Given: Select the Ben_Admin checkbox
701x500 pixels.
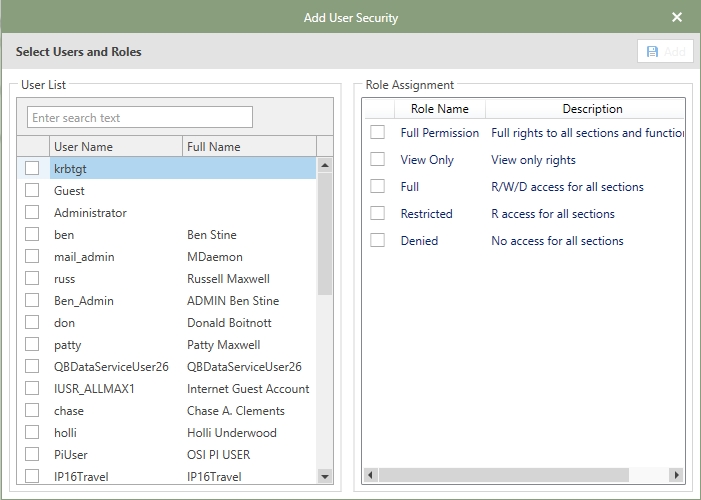Looking at the screenshot, I should [32, 300].
